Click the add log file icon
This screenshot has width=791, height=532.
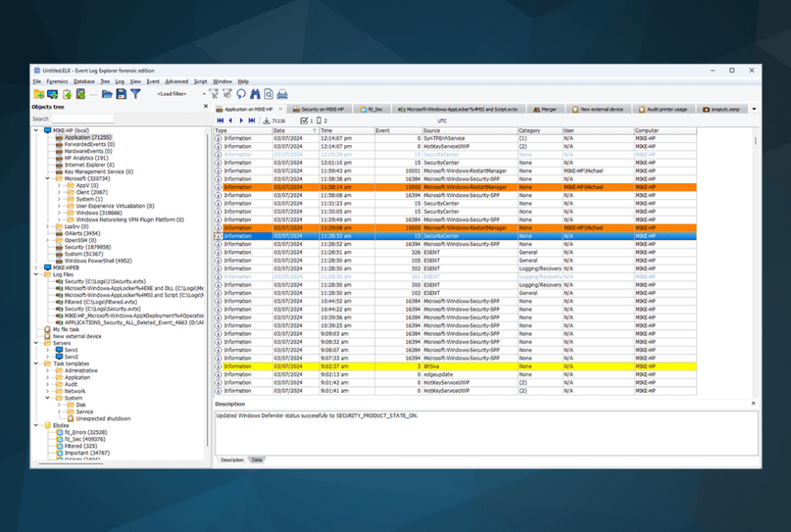click(66, 93)
